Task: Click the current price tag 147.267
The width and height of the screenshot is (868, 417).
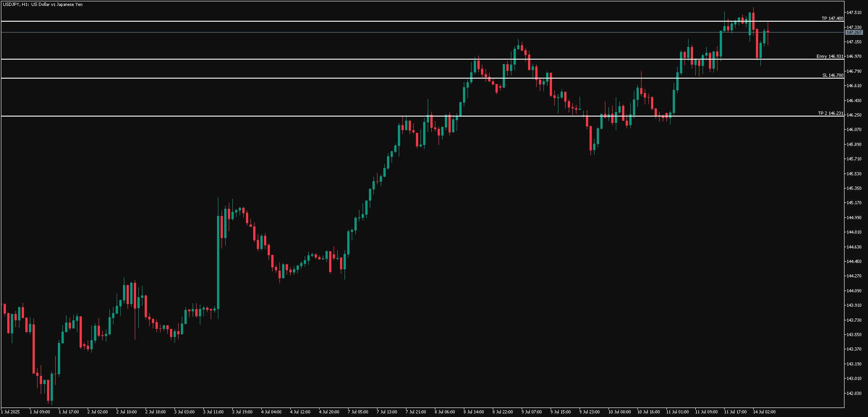Action: tap(854, 33)
